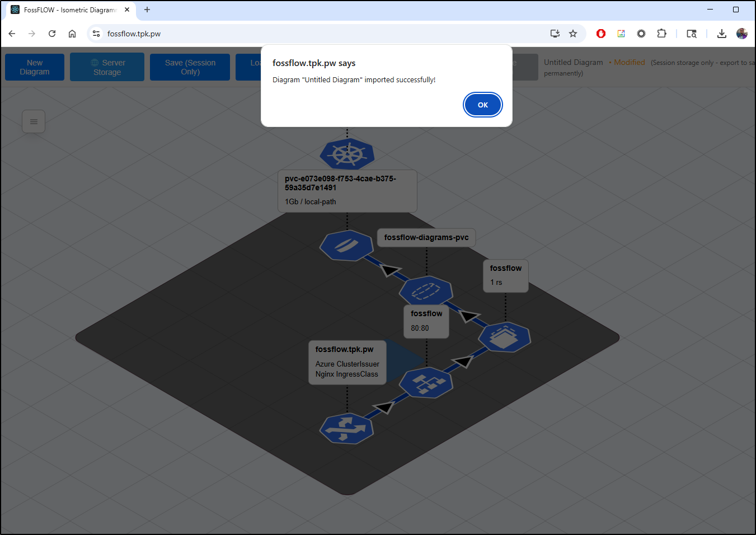Screen dimensions: 756x535
Task: Click the fossflow.tpk.pw ingress label
Action: [x=348, y=362]
